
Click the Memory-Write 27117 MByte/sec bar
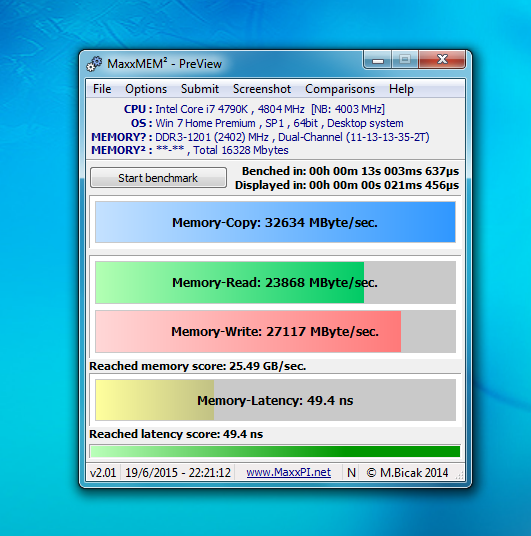click(275, 332)
